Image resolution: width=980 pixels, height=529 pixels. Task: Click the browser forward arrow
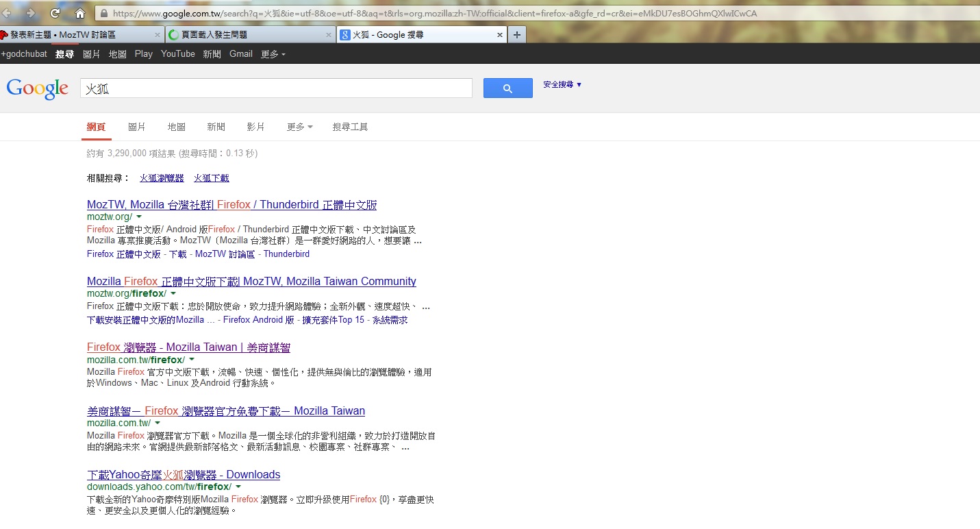click(x=31, y=13)
